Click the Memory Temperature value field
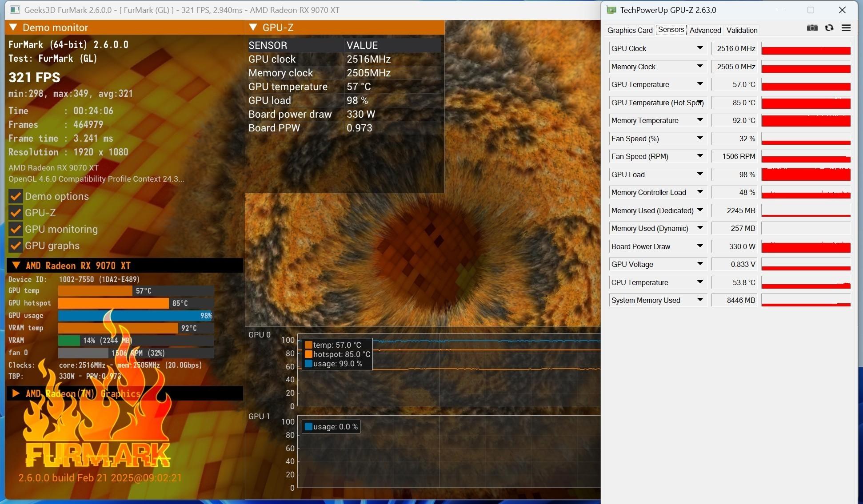Viewport: 863px width, 504px height. [735, 120]
